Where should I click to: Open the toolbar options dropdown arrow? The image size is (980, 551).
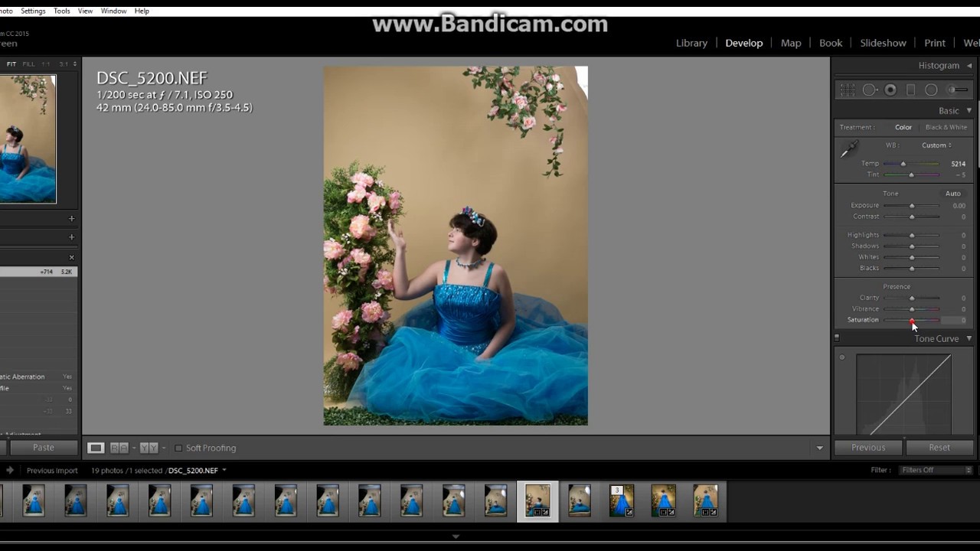(819, 448)
